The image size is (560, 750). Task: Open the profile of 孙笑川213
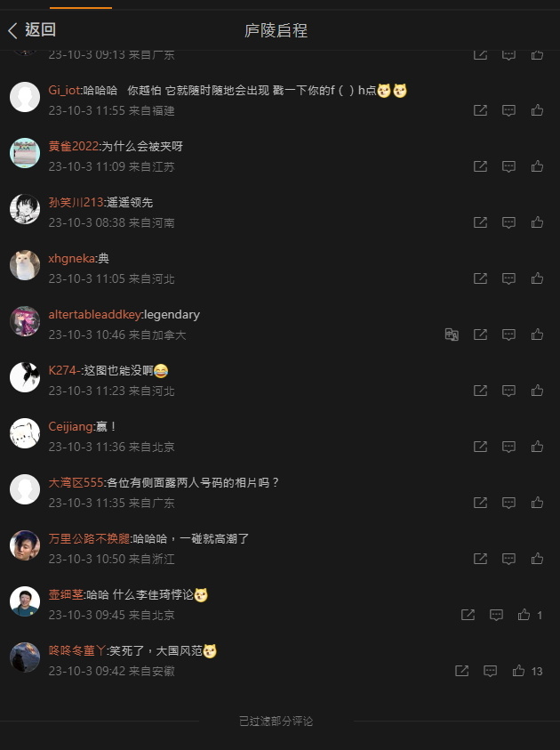[76, 202]
